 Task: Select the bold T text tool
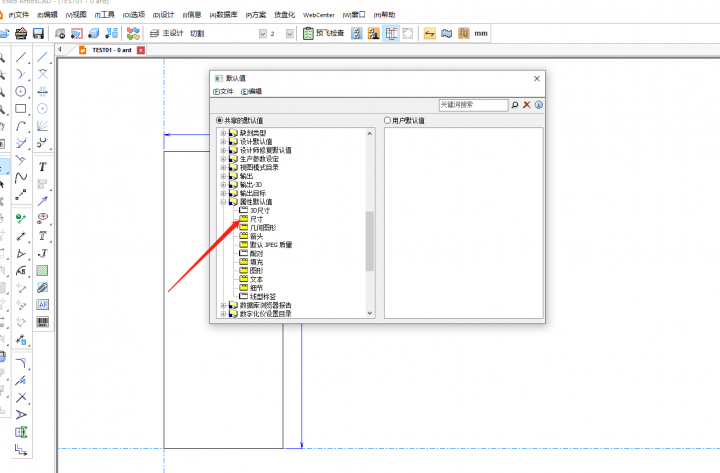click(x=43, y=167)
